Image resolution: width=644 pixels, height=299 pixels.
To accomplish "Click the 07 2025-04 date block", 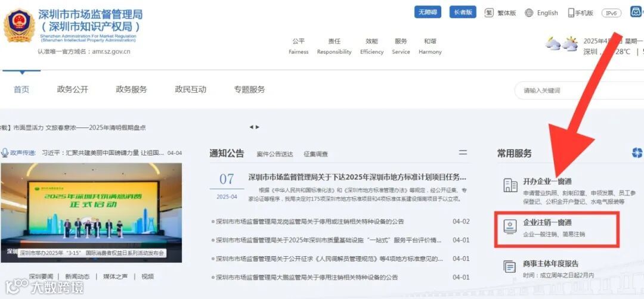I will tap(227, 186).
